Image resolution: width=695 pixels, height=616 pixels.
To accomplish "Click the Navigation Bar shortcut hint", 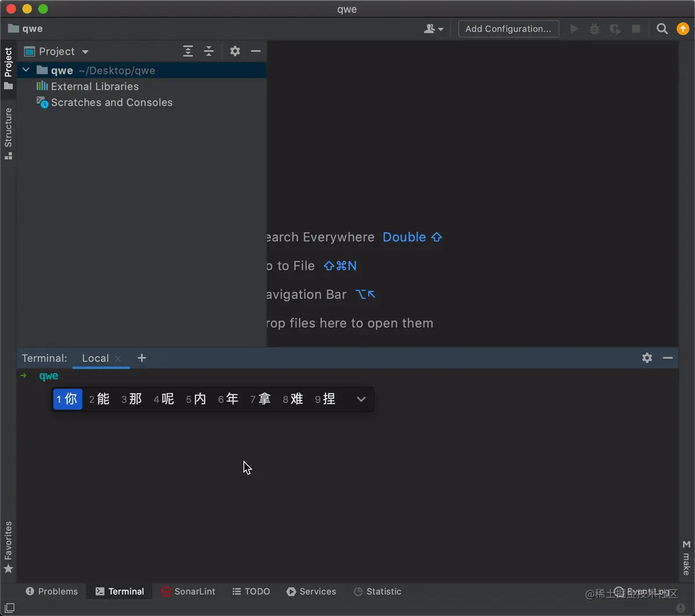I will (365, 294).
